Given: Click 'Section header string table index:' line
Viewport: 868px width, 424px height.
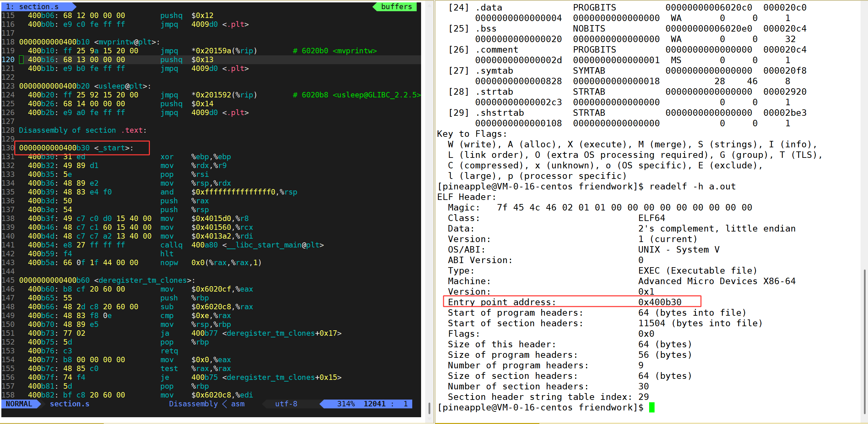Looking at the screenshot, I should click(x=548, y=397).
